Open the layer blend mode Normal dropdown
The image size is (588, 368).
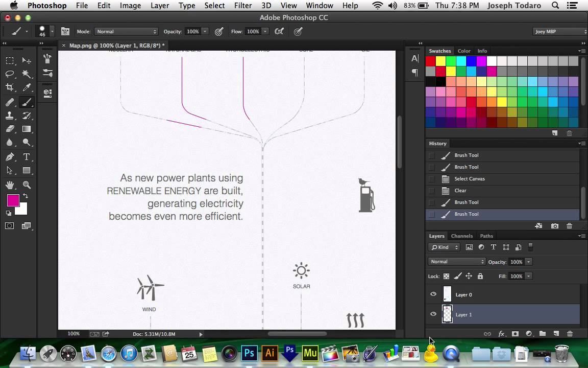[x=457, y=262]
